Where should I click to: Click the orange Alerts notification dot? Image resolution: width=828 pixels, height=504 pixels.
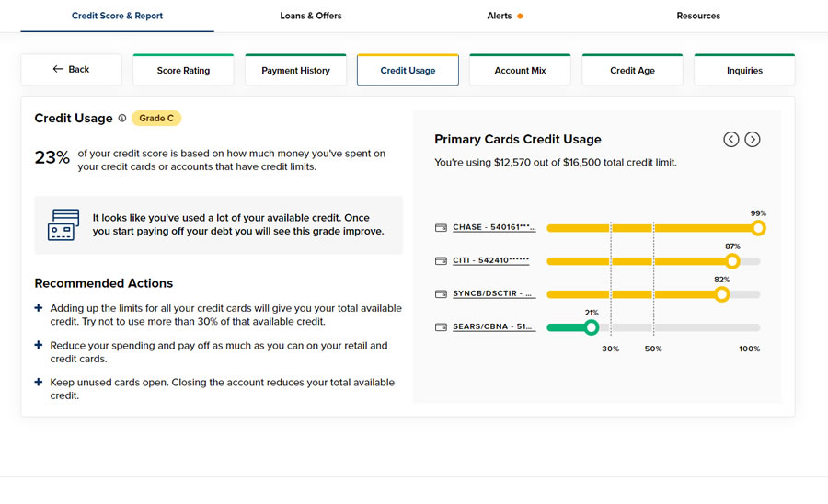(520, 17)
